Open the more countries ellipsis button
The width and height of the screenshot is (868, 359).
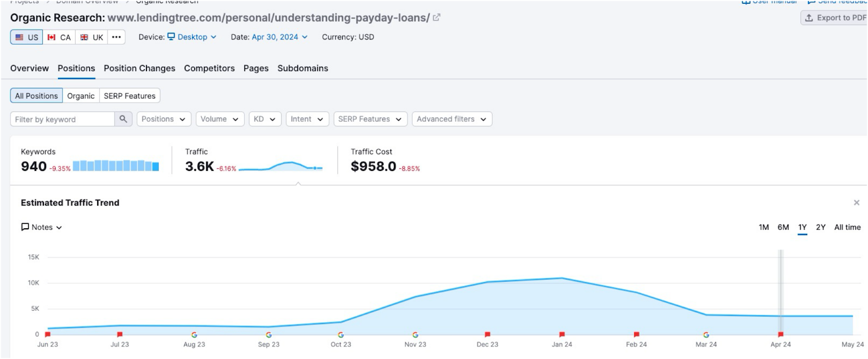click(116, 37)
